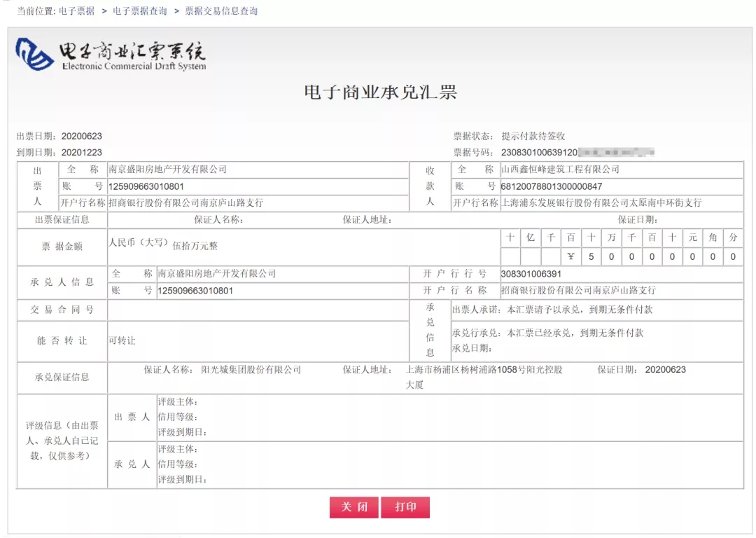Select guarantee date 20200623 in 承兑保证信息
This screenshot has width=756, height=538.
[666, 370]
